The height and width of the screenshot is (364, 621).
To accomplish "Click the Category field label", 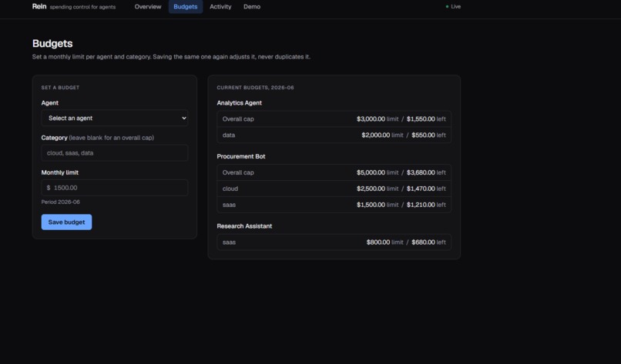I will coord(54,138).
